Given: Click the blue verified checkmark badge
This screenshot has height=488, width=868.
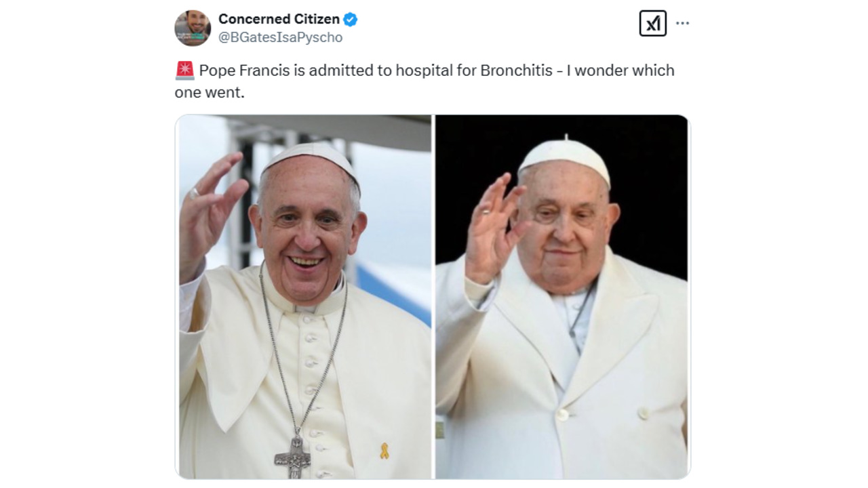Looking at the screenshot, I should 350,20.
